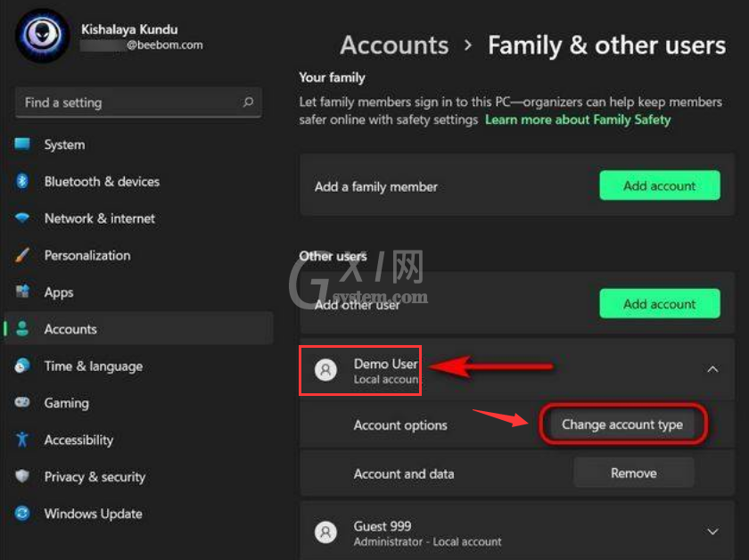Click the Time & language globe icon
749x560 pixels.
click(22, 366)
